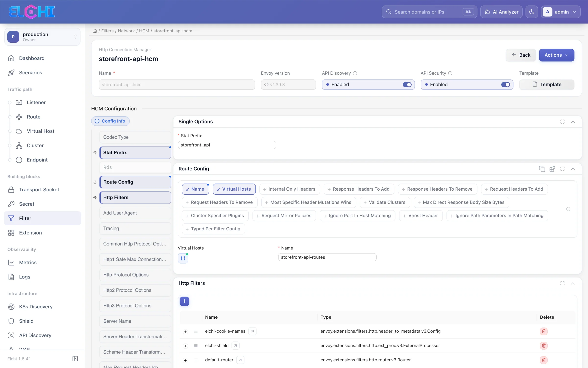Select Codec Type config option
588x368 pixels.
click(x=135, y=137)
